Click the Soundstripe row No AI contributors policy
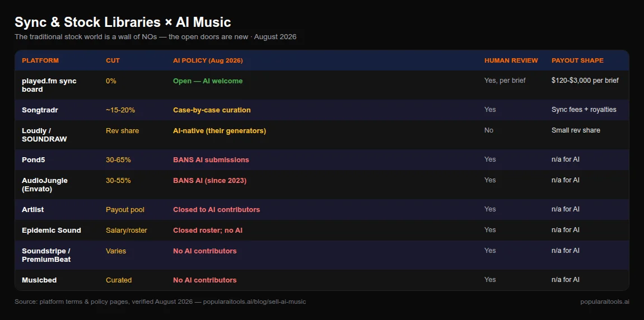This screenshot has height=320, width=644. pyautogui.click(x=205, y=251)
